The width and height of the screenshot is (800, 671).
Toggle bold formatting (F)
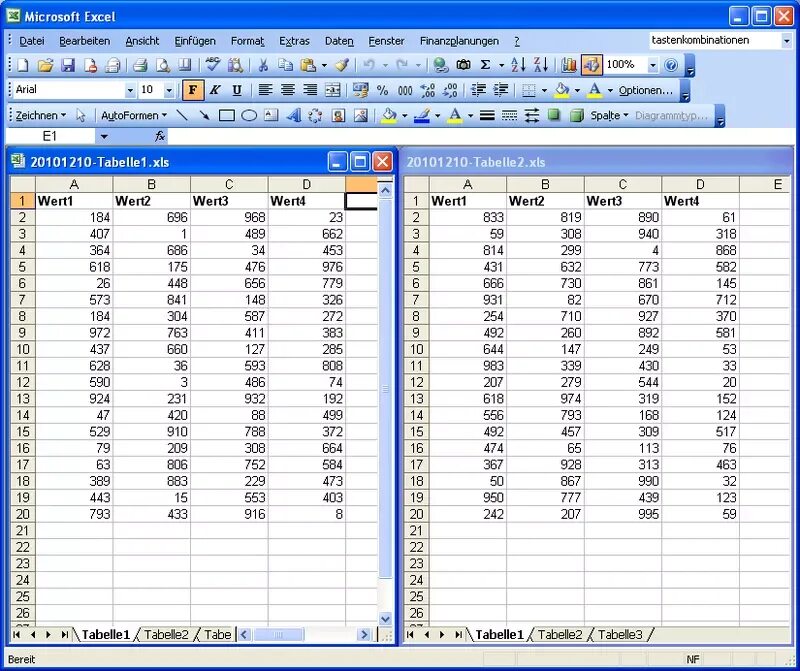(x=193, y=90)
